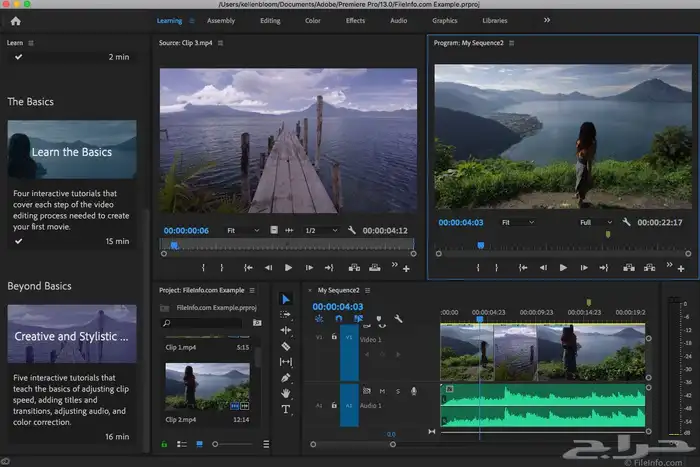Select the Pen tool
Screen dimensions: 700x467
point(286,378)
